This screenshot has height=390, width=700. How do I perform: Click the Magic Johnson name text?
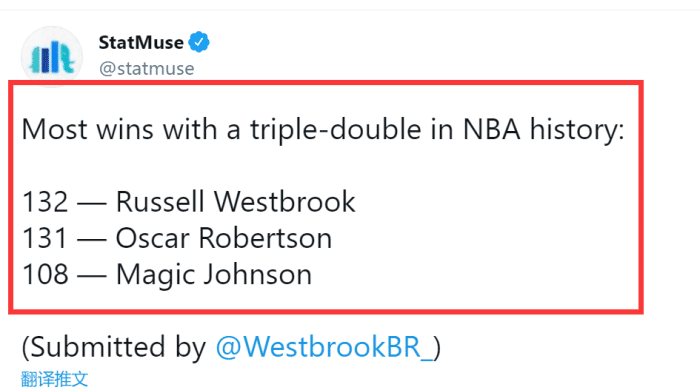pyautogui.click(x=214, y=275)
